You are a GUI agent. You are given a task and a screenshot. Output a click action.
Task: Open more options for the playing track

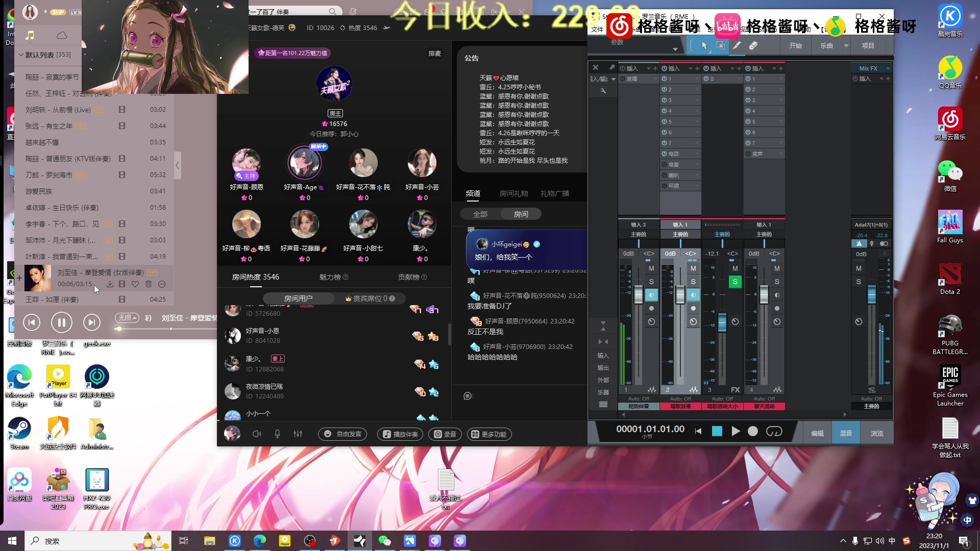pos(162,284)
